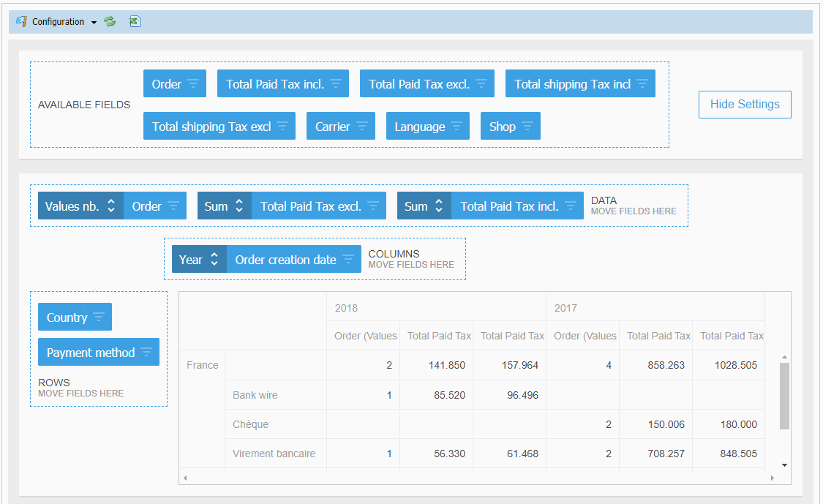Change Year grouping selector for date column

(214, 260)
